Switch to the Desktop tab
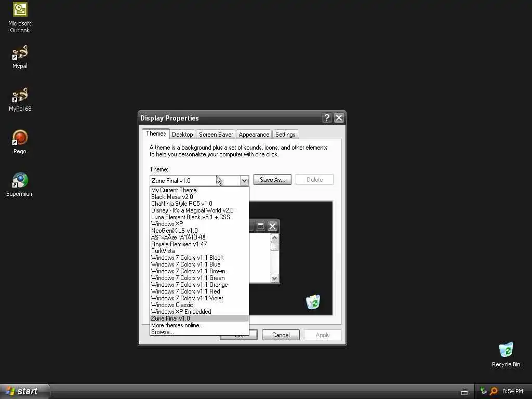Image resolution: width=532 pixels, height=399 pixels. point(182,135)
